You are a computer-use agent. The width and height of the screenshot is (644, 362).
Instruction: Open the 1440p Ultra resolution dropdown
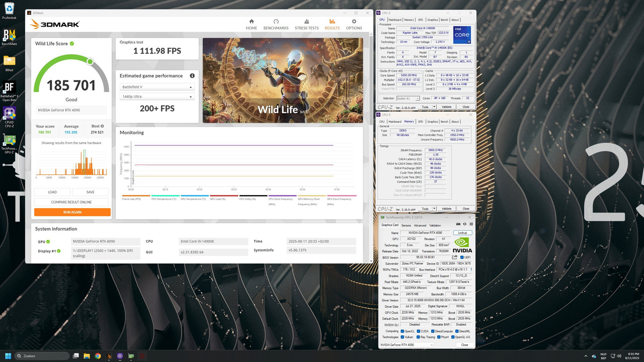pyautogui.click(x=157, y=97)
